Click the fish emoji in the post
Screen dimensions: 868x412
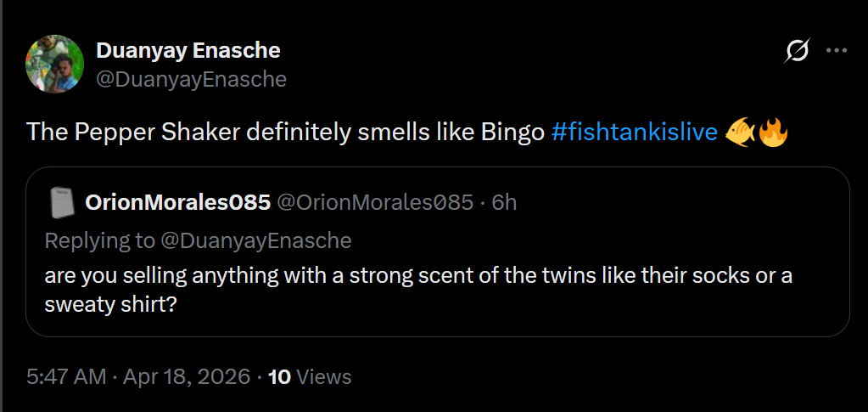click(739, 133)
